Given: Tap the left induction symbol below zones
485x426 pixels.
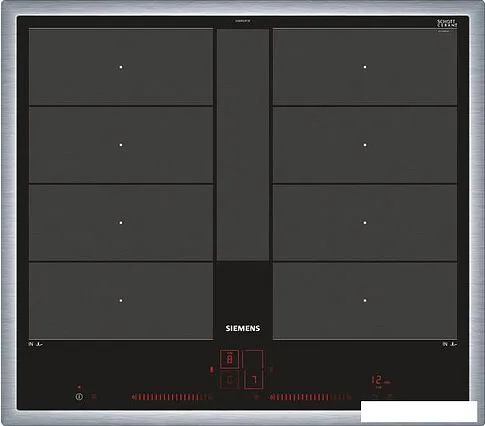Looking at the screenshot, I should pyautogui.click(x=36, y=344).
